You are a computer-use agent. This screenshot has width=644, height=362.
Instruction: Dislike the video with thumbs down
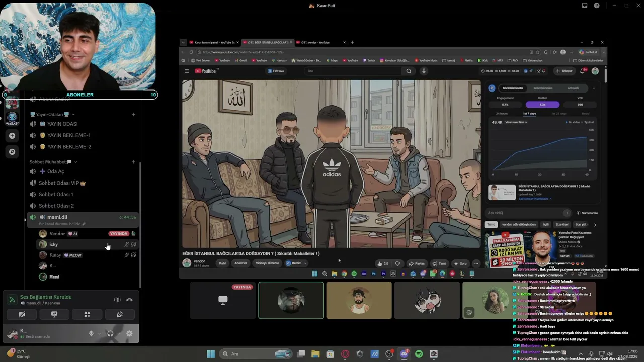coord(397,263)
